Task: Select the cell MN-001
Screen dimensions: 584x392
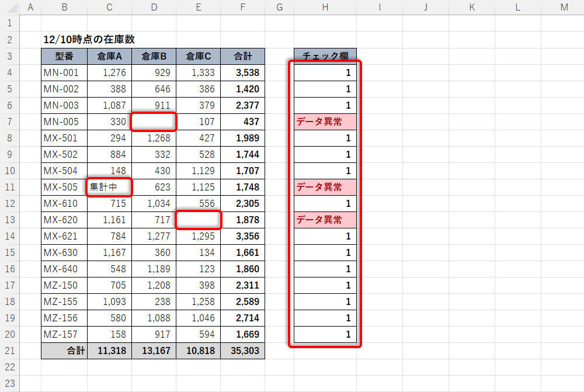Action: [64, 72]
